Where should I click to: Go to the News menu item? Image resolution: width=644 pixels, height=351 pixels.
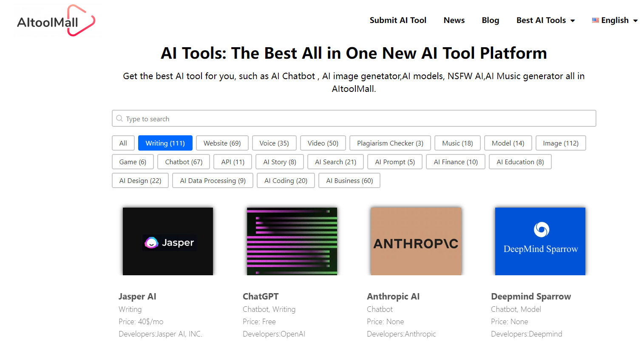tap(454, 20)
